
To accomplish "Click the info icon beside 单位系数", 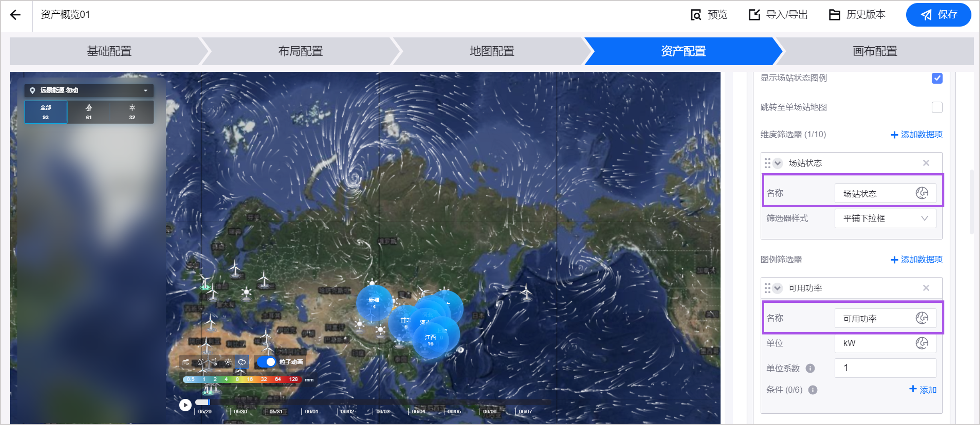I will (810, 368).
